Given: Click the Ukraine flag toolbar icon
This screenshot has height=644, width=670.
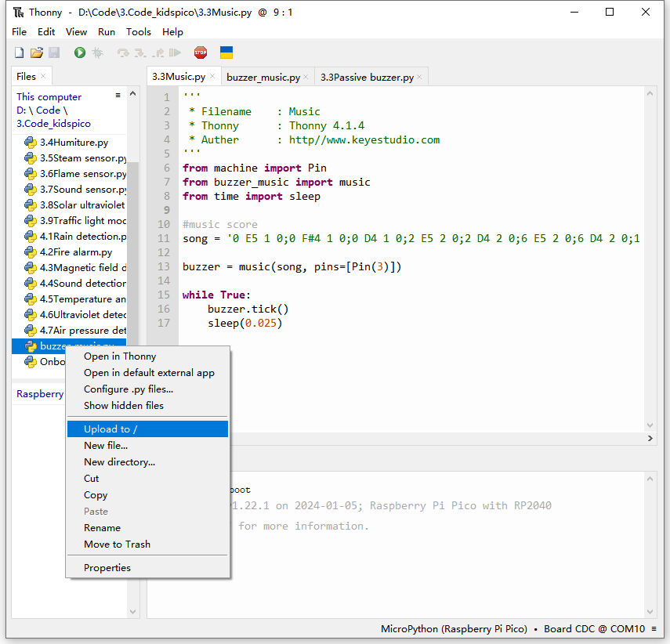Looking at the screenshot, I should point(226,52).
